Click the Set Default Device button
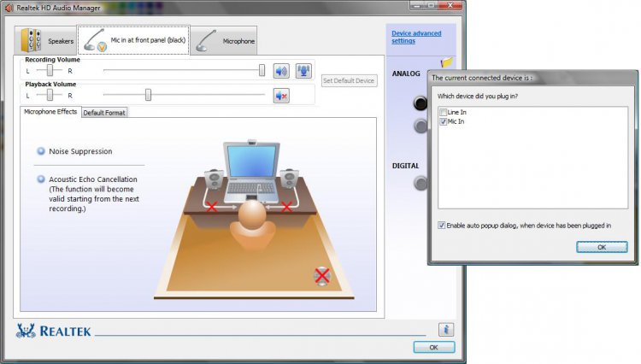Image resolution: width=641 pixels, height=364 pixels. 349,80
